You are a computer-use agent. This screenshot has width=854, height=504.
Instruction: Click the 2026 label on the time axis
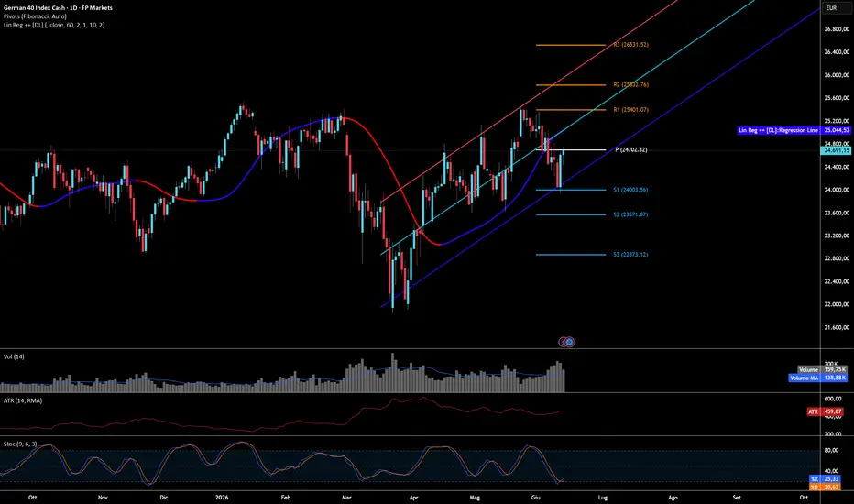tap(222, 498)
